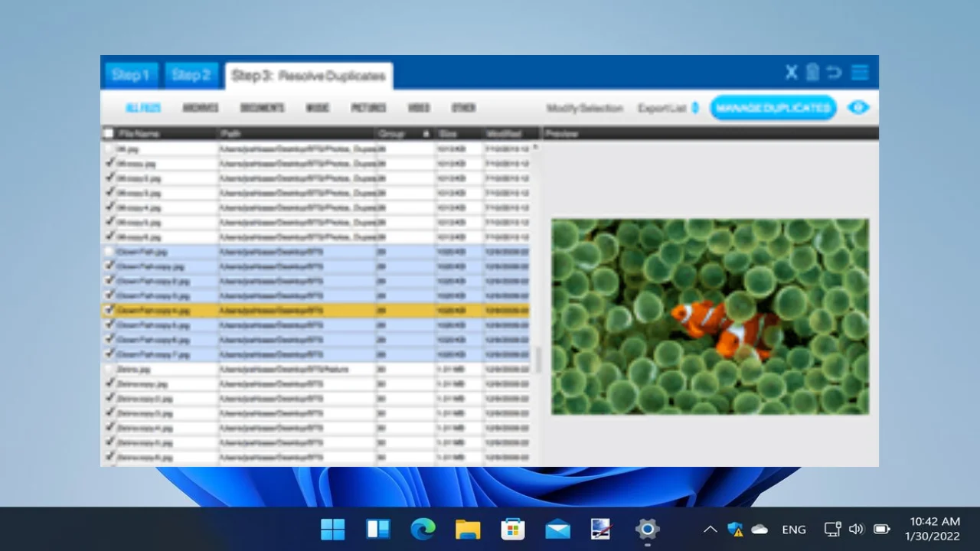
Task: Toggle the select-all checkbox in header
Action: coord(109,133)
